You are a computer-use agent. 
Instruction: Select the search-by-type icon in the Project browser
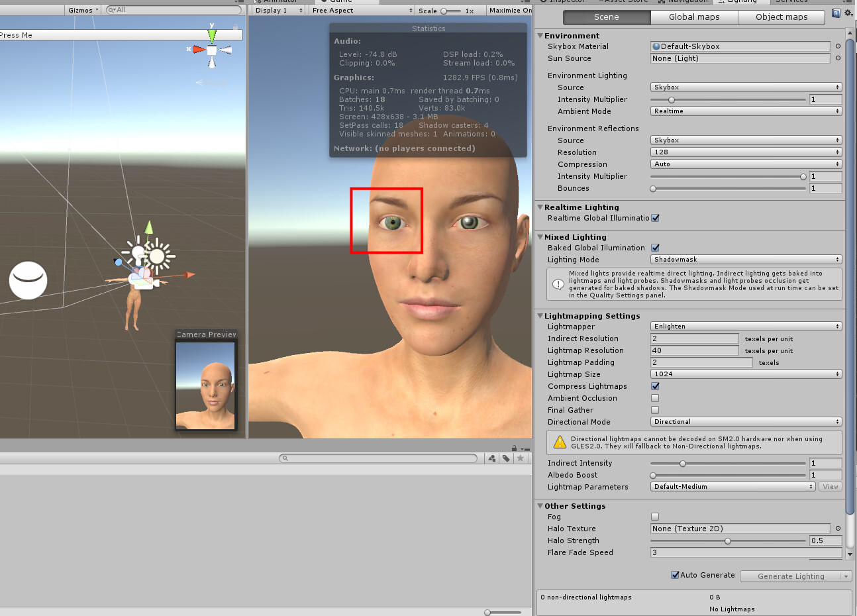point(492,458)
